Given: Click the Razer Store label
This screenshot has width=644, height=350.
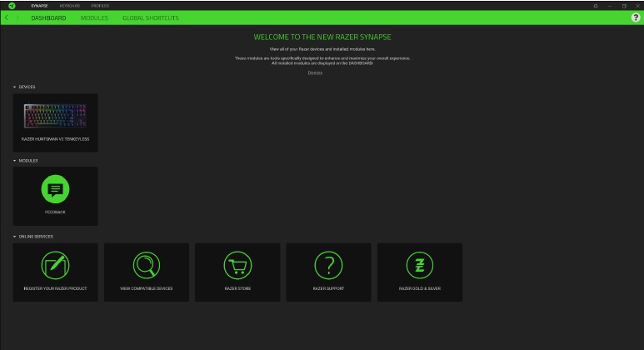Looking at the screenshot, I should (237, 289).
